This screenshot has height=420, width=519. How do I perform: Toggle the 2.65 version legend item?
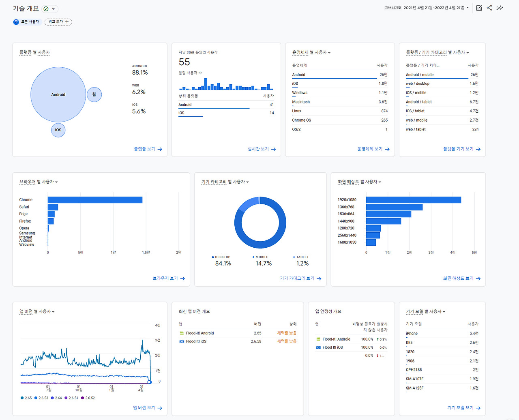(26, 398)
